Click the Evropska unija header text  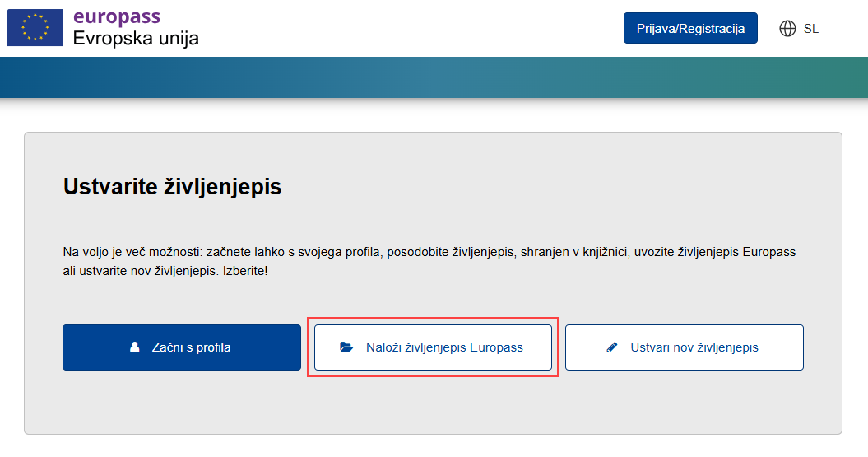point(136,38)
